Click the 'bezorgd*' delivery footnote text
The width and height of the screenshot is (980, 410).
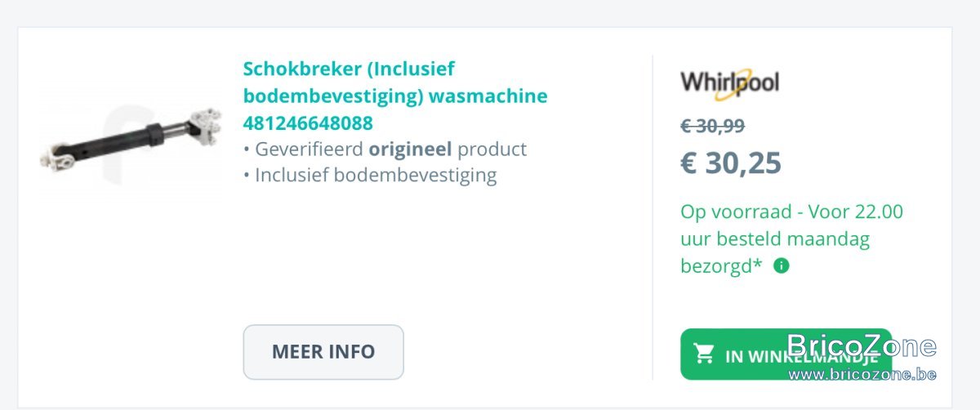pyautogui.click(x=721, y=265)
